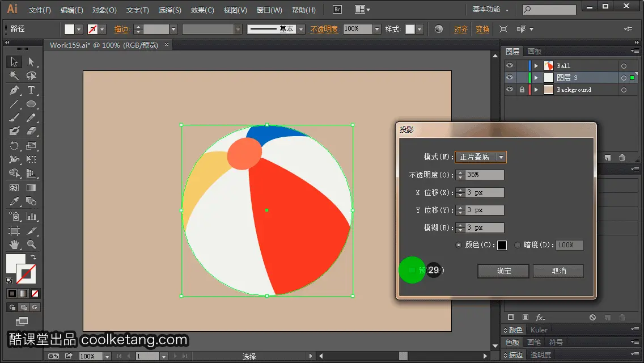Open the opacity 100% dropdown arrow
The image size is (644, 363).
377,29
